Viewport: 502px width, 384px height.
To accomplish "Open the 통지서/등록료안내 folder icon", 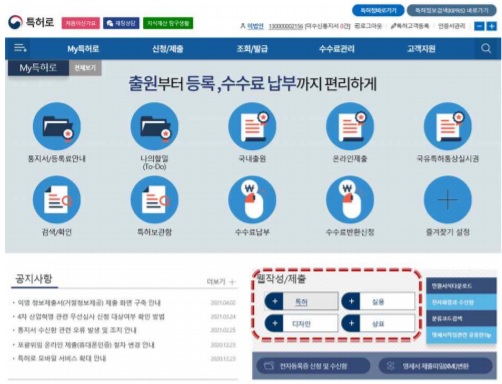I will (x=57, y=126).
